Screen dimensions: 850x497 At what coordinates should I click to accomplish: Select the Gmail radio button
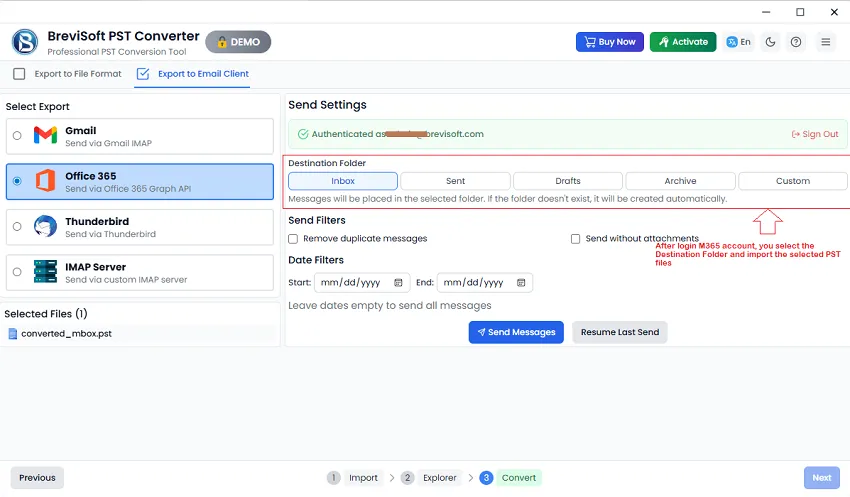(17, 135)
